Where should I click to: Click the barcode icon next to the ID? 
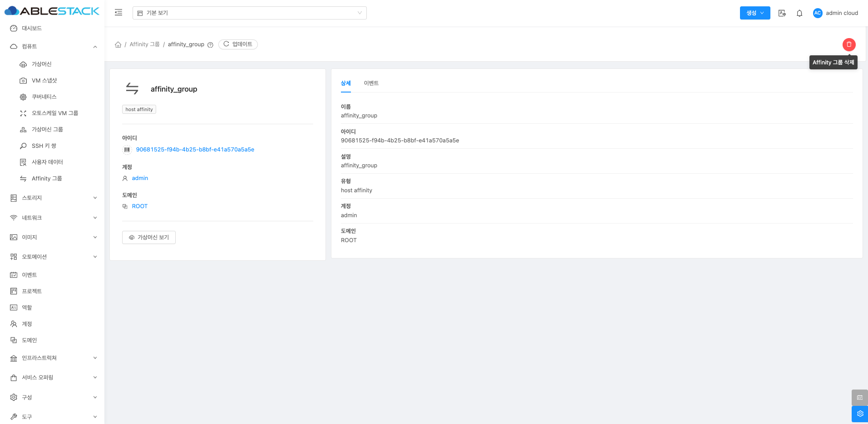127,150
